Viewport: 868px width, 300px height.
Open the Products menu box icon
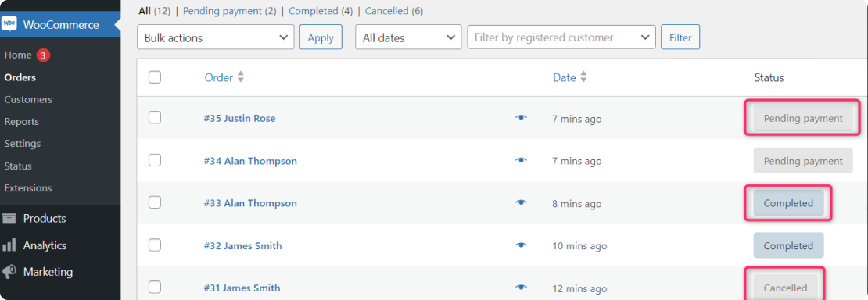pyautogui.click(x=9, y=219)
